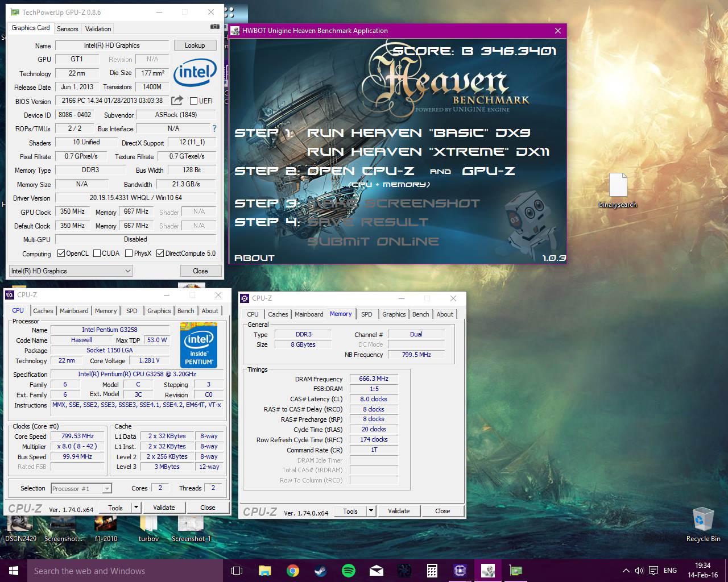Viewport: 728px width, 582px height.
Task: Click Close button in GPU-Z window
Action: coord(200,271)
